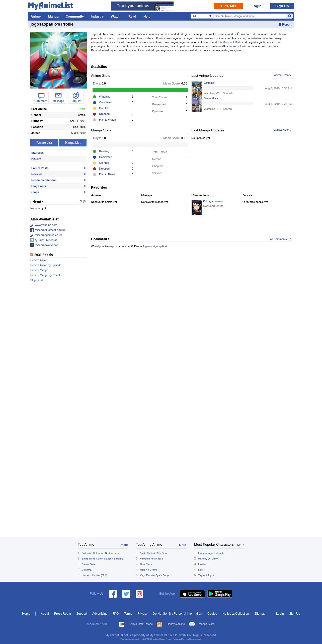This screenshot has width=322, height=644.
Task: Open the Help menu
Action: (x=147, y=16)
